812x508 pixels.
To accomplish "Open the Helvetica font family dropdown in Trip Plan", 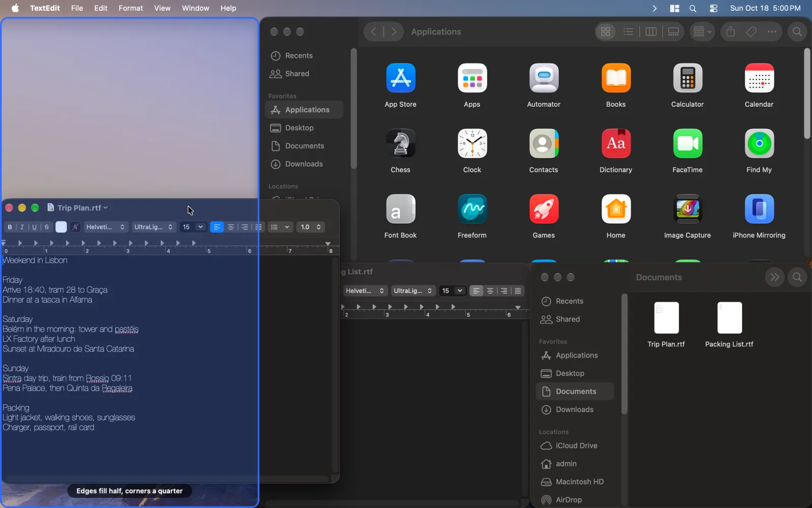I will pyautogui.click(x=106, y=227).
